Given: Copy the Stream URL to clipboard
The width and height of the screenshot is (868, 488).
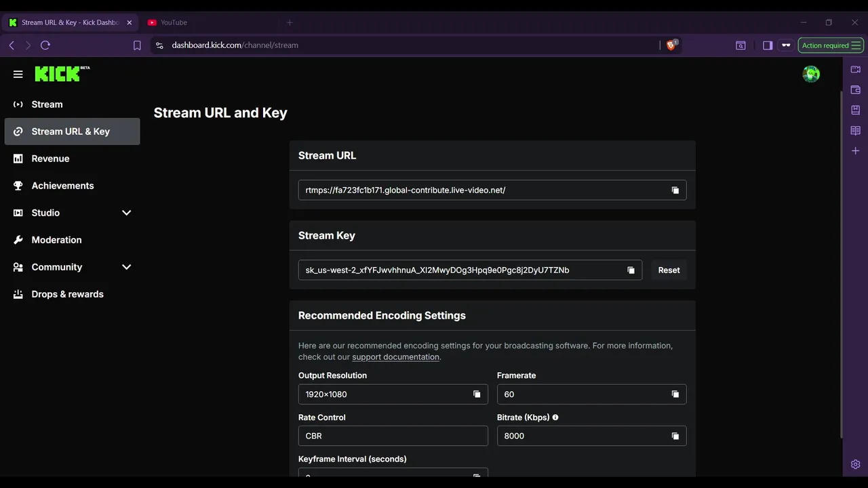Looking at the screenshot, I should 675,190.
